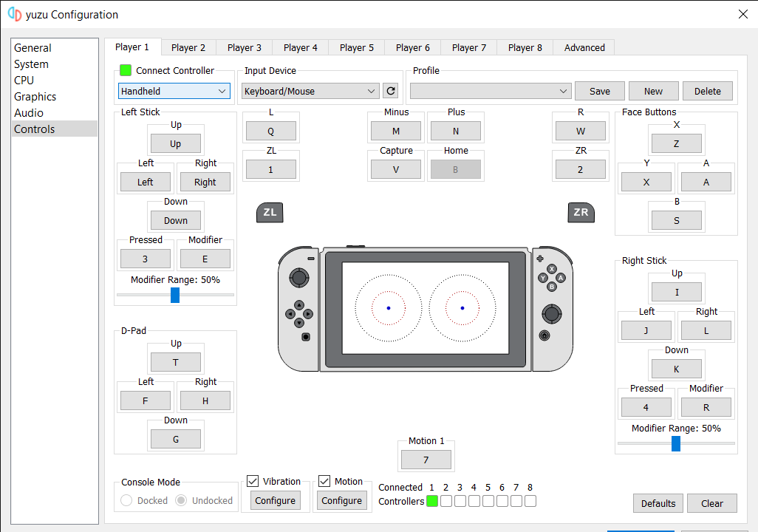Screen dimensions: 758x532
Task: Toggle the Vibration checkbox
Action: [253, 481]
